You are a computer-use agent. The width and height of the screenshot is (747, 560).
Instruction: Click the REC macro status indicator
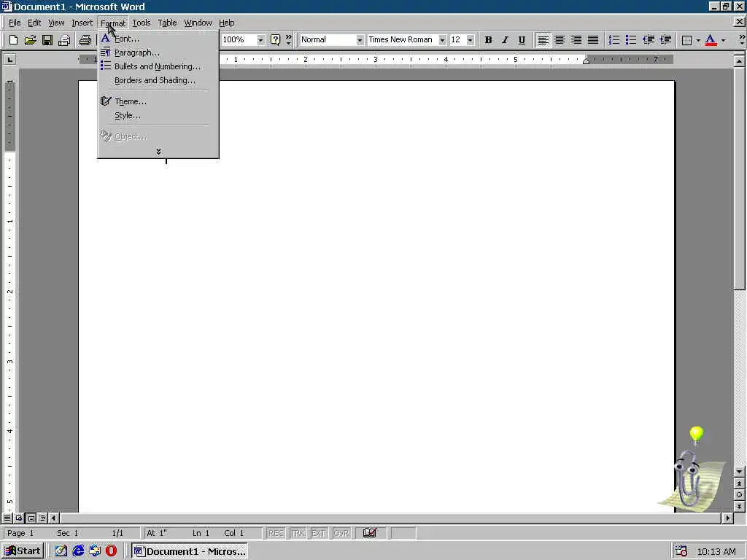[276, 533]
